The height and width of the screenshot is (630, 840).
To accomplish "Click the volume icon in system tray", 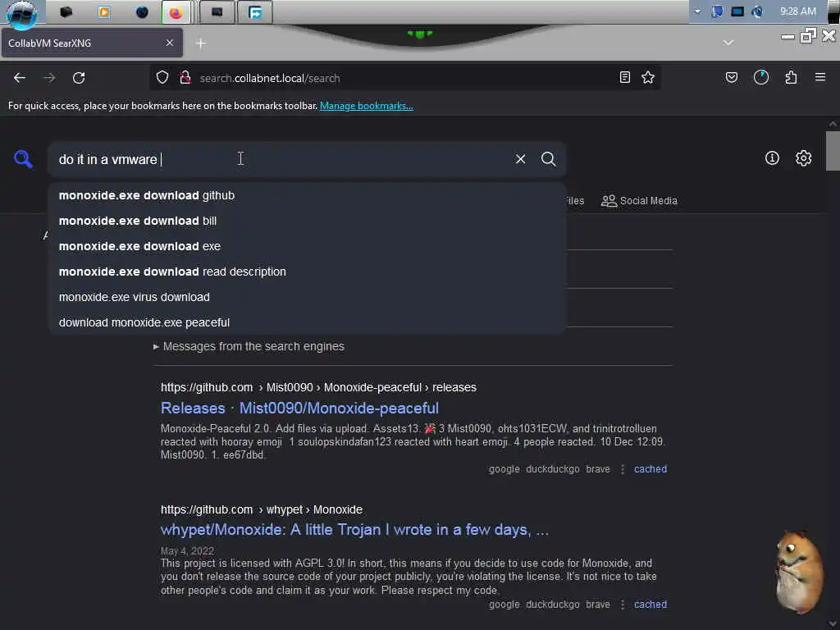I will tap(757, 11).
